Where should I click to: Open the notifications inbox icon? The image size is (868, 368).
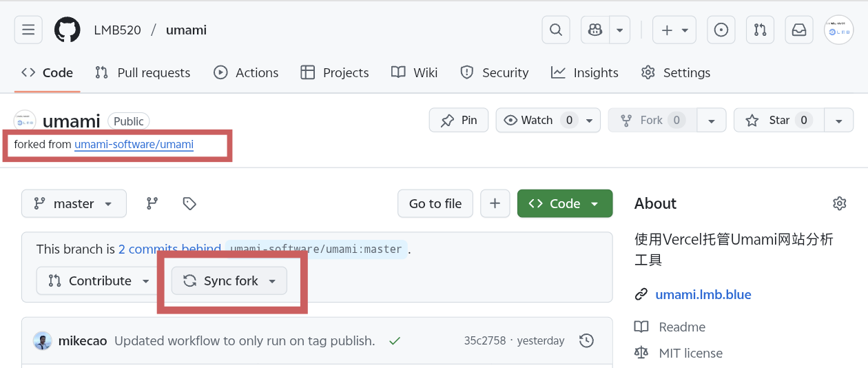tap(799, 30)
